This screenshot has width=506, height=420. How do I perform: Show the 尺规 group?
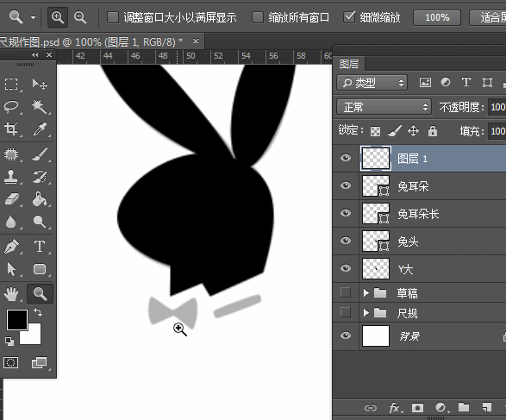tap(346, 312)
